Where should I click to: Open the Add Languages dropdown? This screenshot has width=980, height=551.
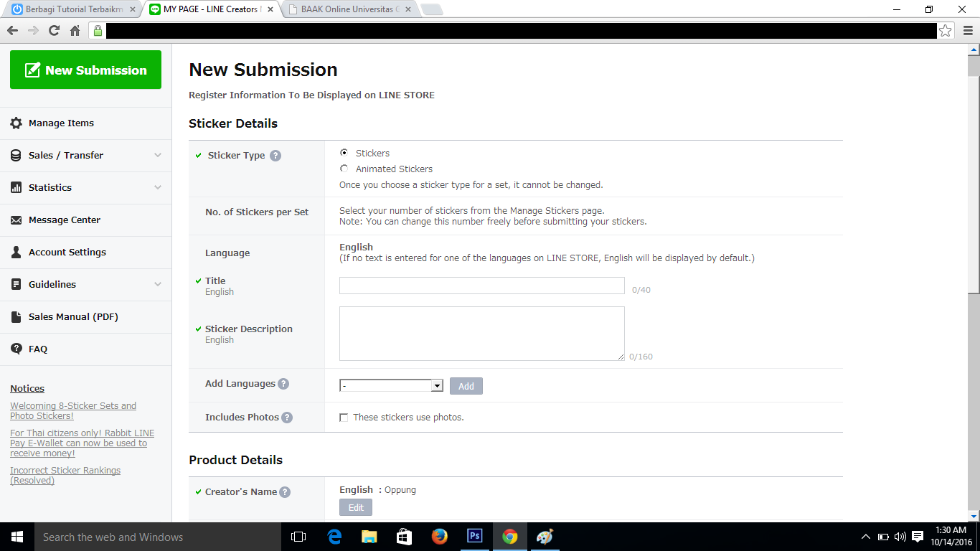point(391,386)
